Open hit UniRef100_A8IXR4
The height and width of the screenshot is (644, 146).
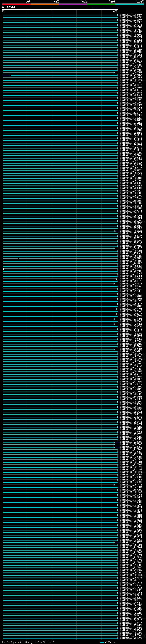pos(131,77)
